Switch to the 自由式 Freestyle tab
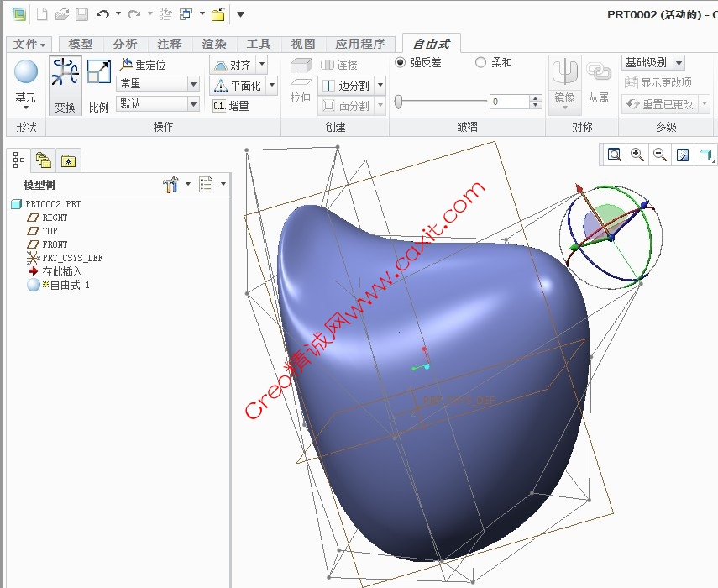Viewport: 718px width, 588px height. [x=431, y=44]
